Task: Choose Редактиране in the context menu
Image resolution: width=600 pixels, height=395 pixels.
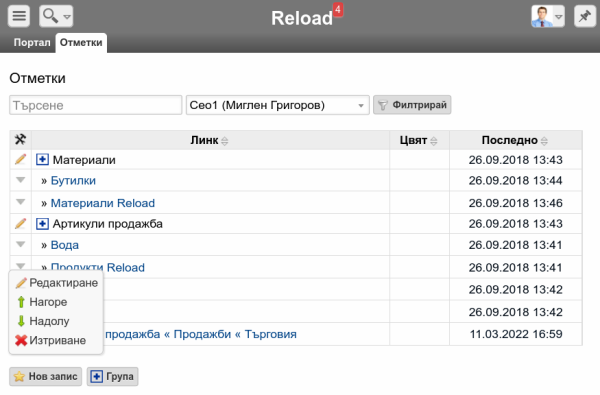Action: point(56,283)
